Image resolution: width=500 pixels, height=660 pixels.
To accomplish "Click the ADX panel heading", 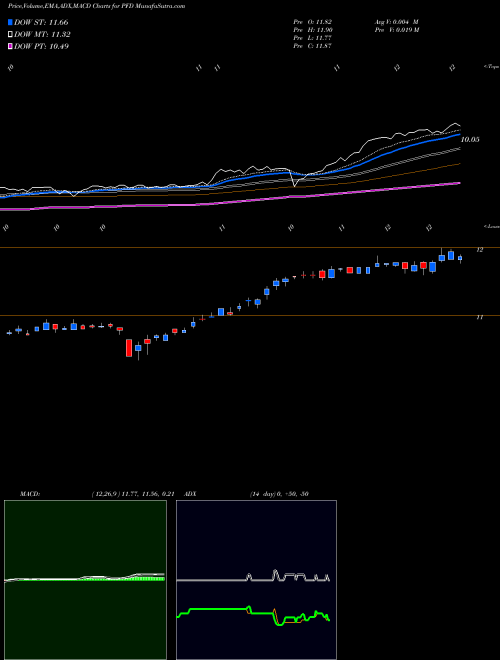I will [191, 494].
